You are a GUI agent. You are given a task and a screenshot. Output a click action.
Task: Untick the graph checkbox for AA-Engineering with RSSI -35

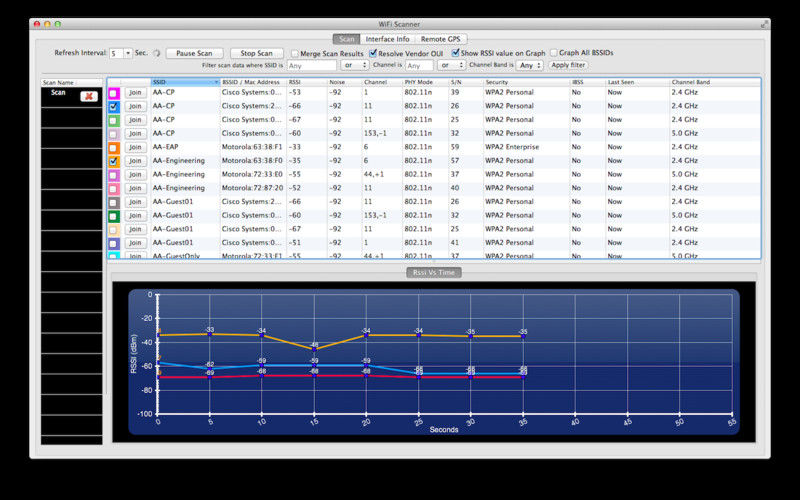click(x=113, y=161)
